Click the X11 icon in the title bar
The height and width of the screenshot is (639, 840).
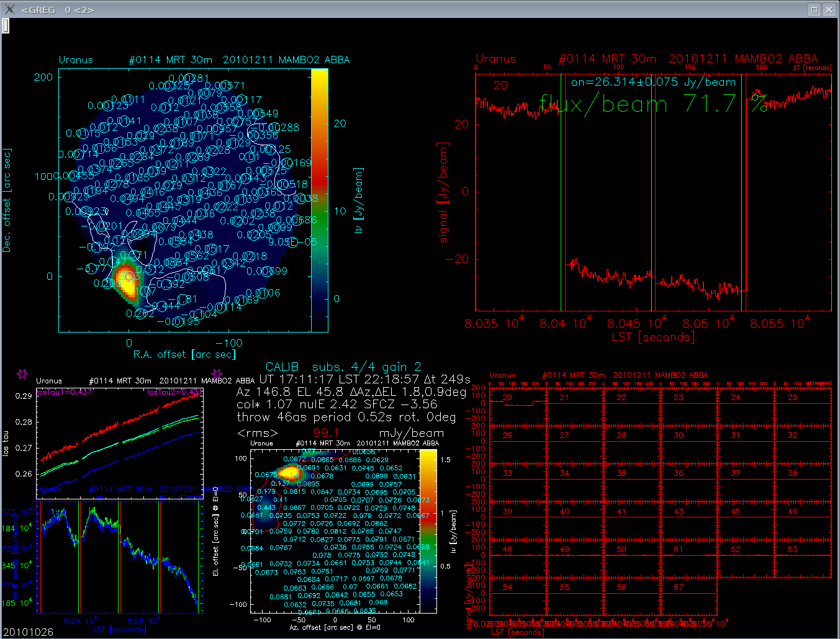point(9,9)
